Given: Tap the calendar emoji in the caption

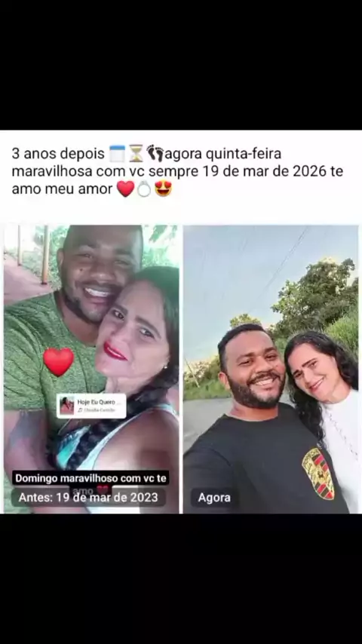Looking at the screenshot, I should click(x=117, y=154).
